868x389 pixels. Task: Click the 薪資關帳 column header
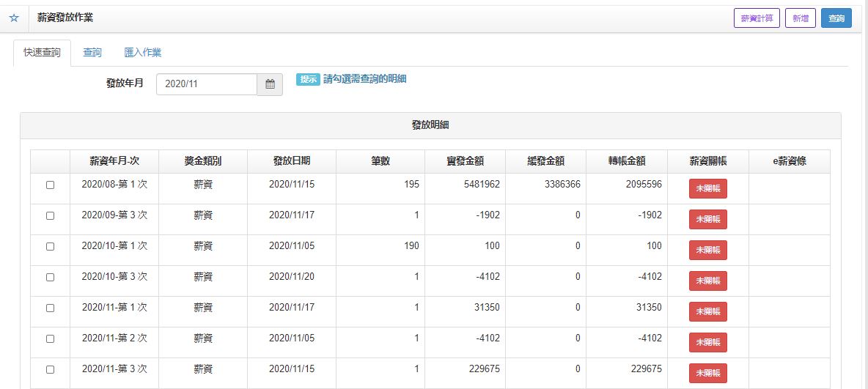pyautogui.click(x=708, y=162)
